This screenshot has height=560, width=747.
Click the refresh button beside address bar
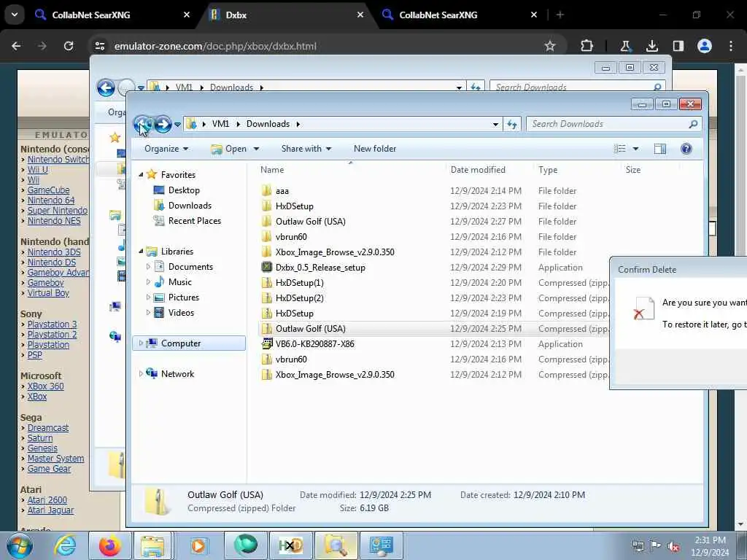click(512, 124)
